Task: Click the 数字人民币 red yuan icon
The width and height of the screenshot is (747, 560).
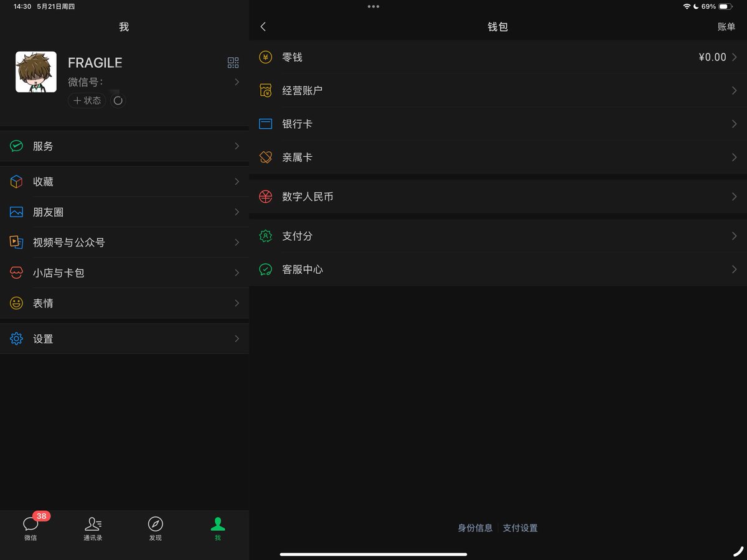Action: (266, 197)
